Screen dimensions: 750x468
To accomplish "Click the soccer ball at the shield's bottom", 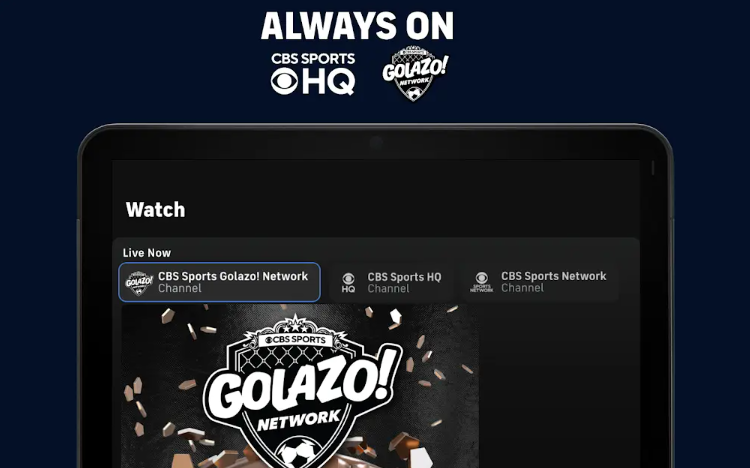I will click(300, 455).
